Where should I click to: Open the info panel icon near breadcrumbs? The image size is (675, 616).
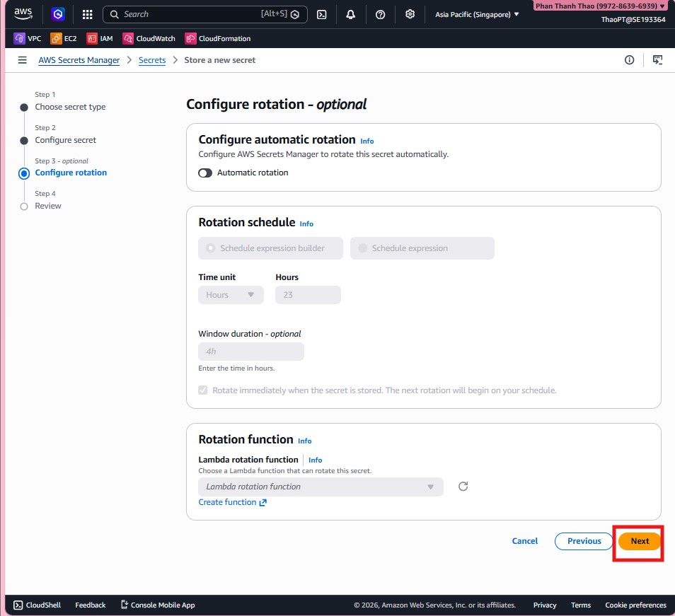629,60
